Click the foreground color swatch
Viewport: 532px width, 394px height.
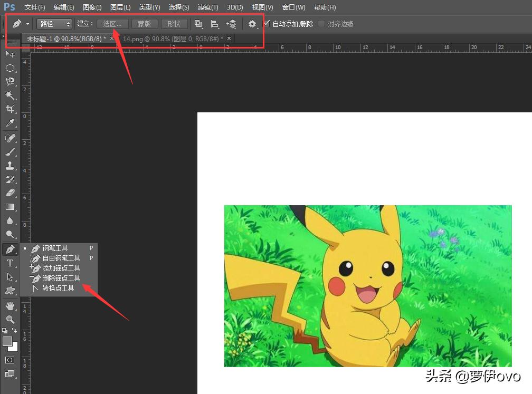7,341
